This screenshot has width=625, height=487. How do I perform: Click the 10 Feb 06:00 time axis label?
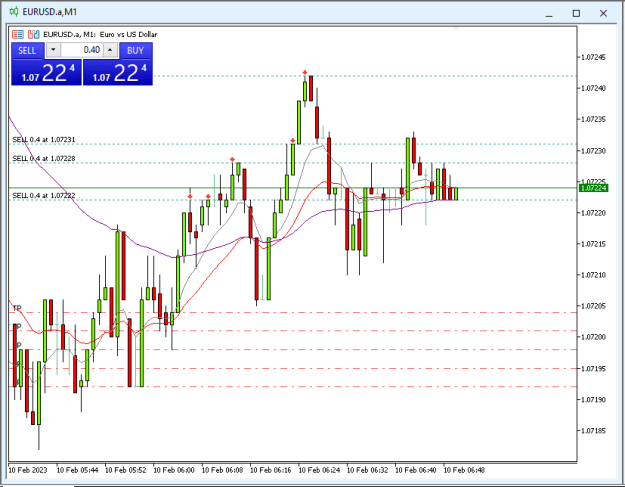(x=174, y=470)
